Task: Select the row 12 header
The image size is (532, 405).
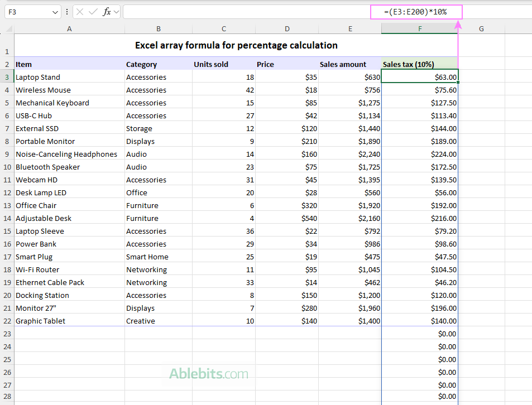Action: (7, 192)
